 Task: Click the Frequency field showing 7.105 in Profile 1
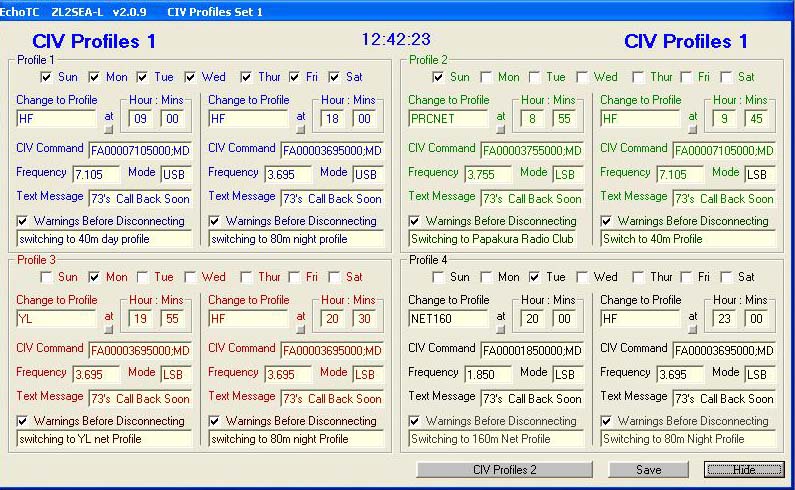coord(95,174)
